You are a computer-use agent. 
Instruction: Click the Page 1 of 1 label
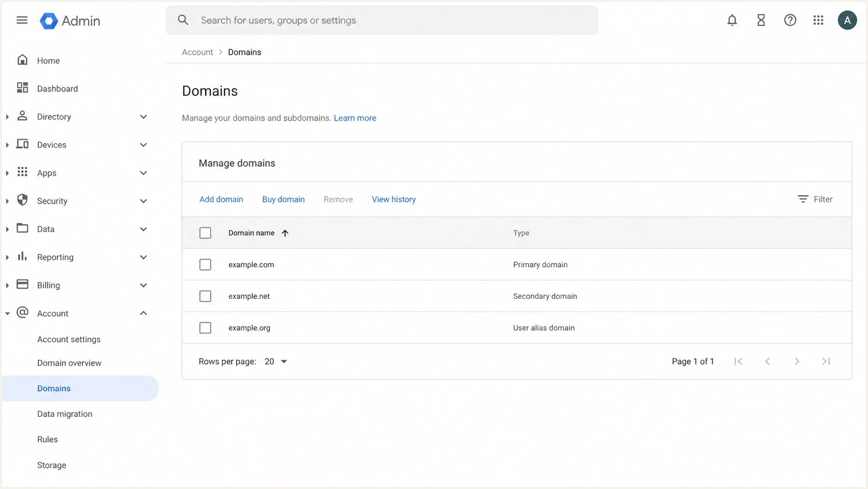[x=693, y=361]
